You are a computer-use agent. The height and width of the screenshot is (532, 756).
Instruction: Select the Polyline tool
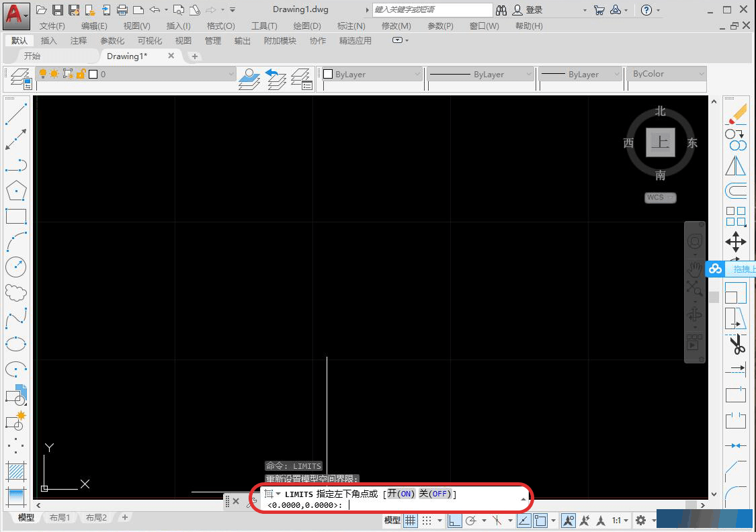pyautogui.click(x=16, y=165)
